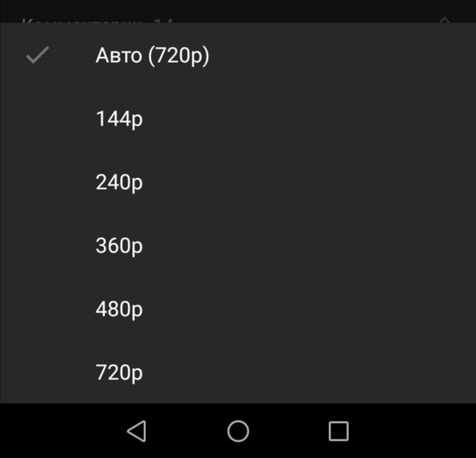The image size is (476, 458).
Task: Open recent apps via square icon
Action: (338, 431)
